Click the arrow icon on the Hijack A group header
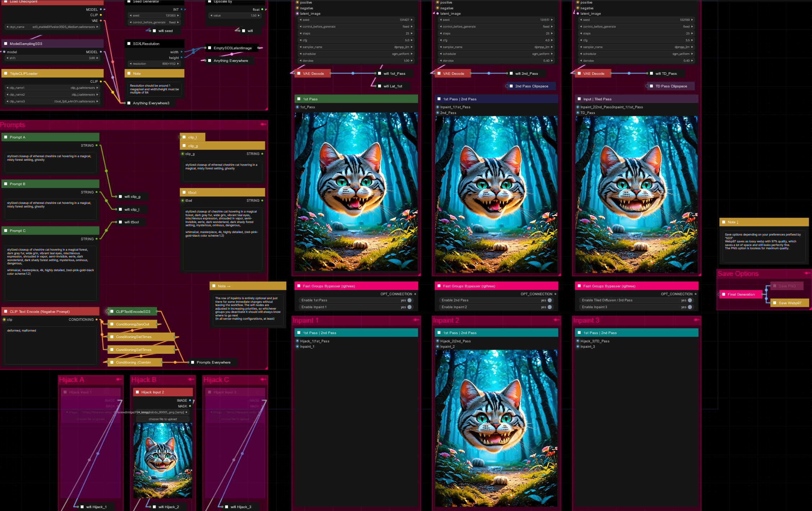 (119, 379)
